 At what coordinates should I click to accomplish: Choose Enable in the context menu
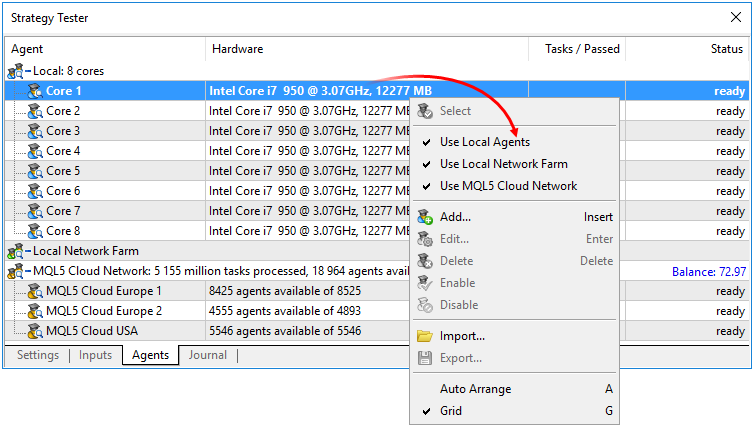point(515,283)
